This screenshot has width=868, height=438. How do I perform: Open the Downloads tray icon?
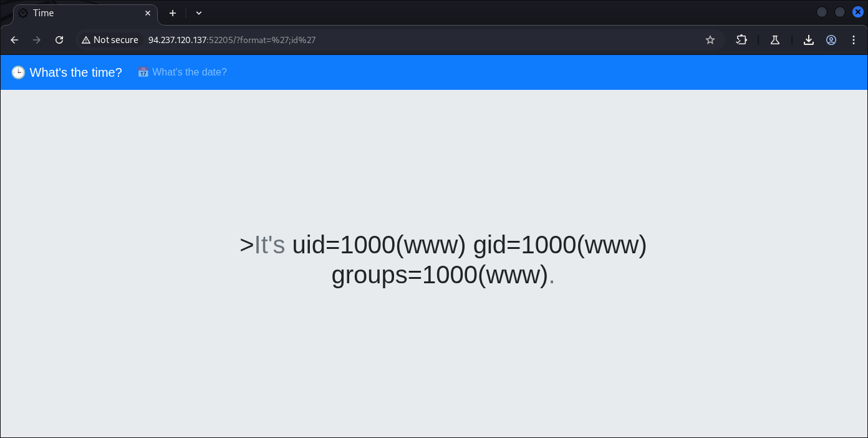click(809, 40)
